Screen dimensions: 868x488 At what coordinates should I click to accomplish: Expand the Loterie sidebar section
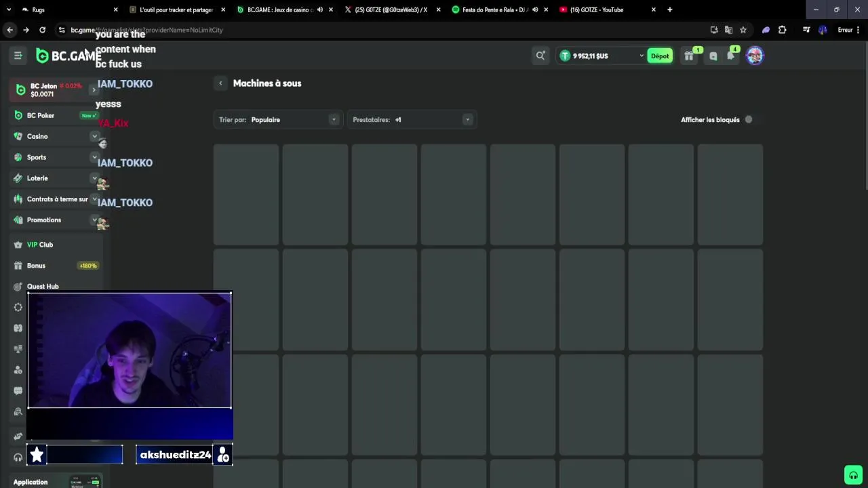tap(94, 178)
